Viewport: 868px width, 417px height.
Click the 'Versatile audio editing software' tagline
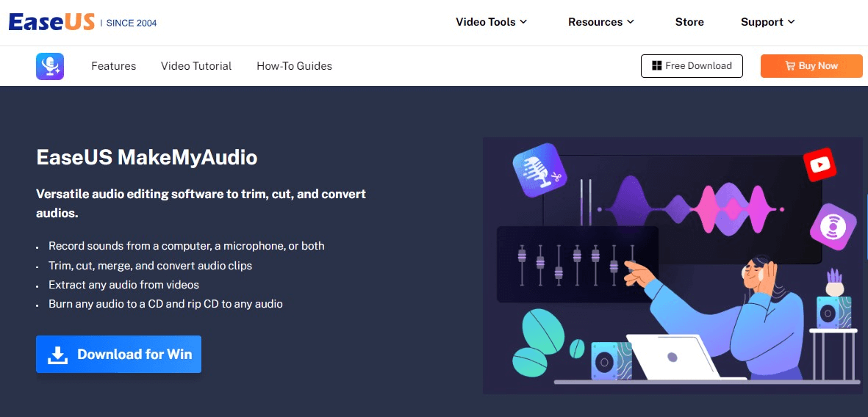[201, 203]
